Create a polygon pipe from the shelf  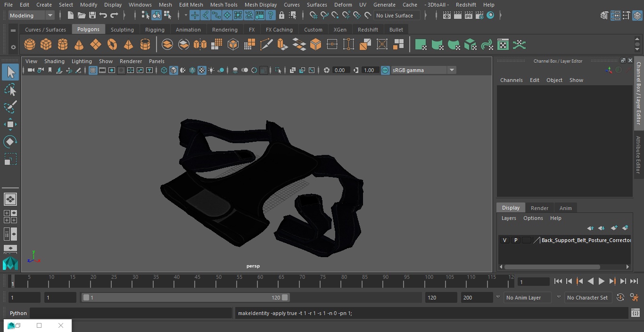(x=145, y=45)
